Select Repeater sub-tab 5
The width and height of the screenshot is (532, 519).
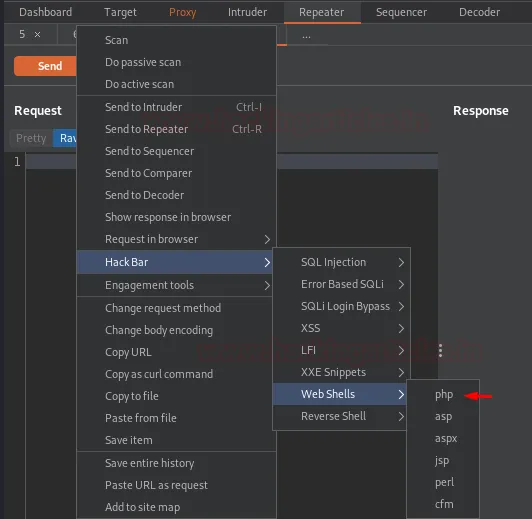pos(22,34)
